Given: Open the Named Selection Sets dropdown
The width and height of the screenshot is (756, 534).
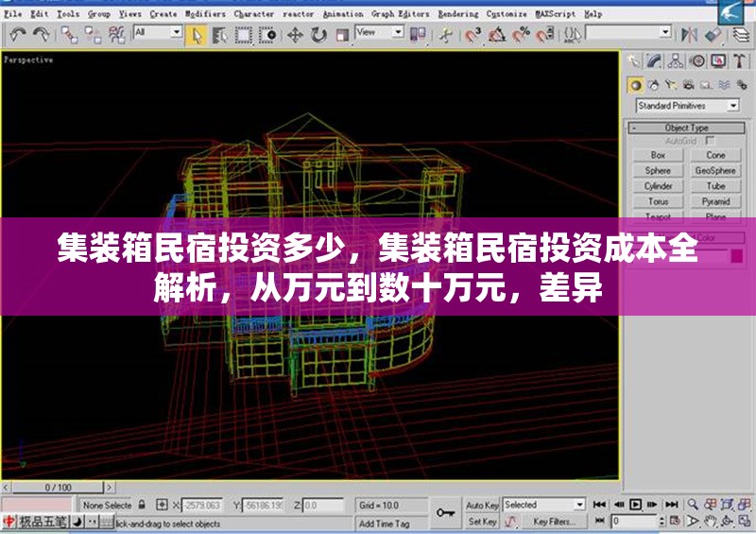Looking at the screenshot, I should click(628, 32).
